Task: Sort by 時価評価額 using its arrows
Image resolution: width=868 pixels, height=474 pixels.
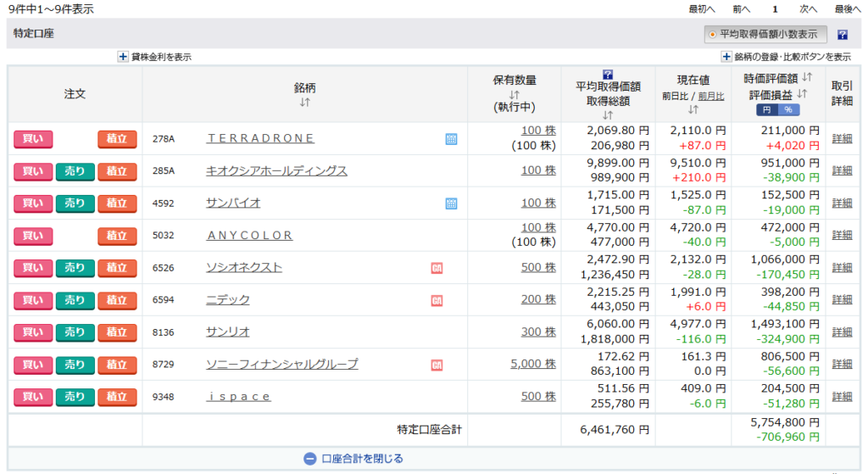Action: (807, 77)
